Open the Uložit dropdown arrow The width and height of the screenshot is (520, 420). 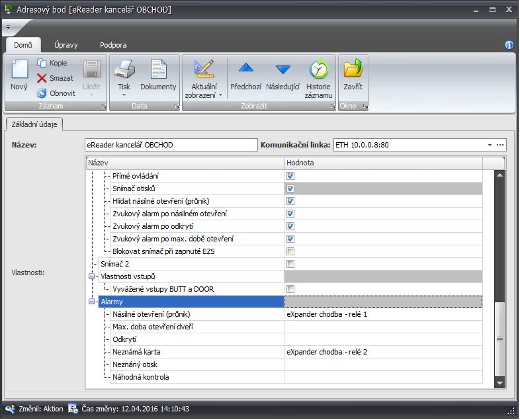(x=91, y=95)
